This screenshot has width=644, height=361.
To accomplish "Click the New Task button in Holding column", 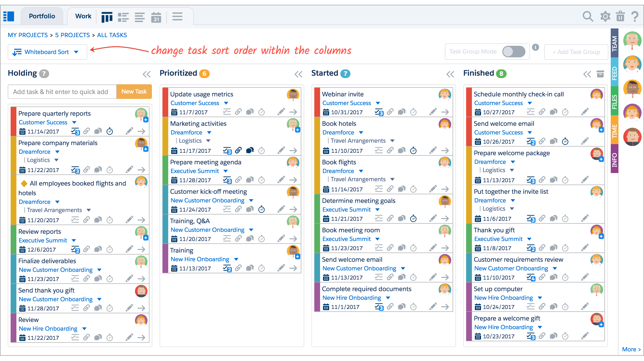I will [x=134, y=92].
